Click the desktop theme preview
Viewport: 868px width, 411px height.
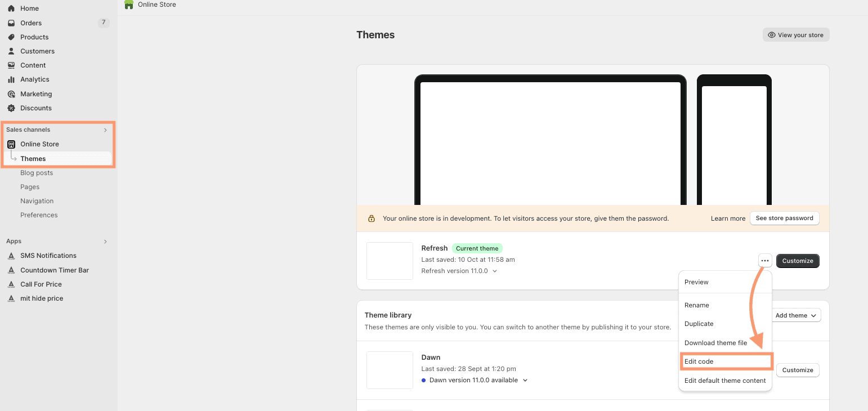click(x=551, y=140)
